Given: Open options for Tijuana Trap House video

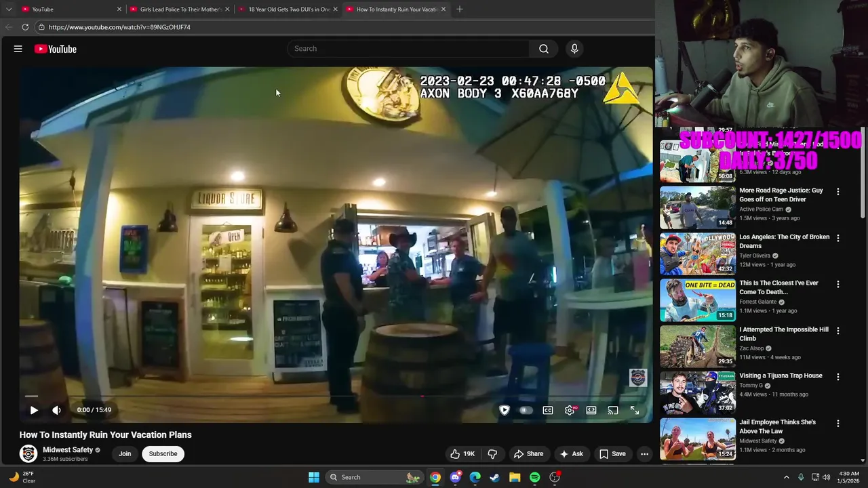Looking at the screenshot, I should click(x=838, y=377).
